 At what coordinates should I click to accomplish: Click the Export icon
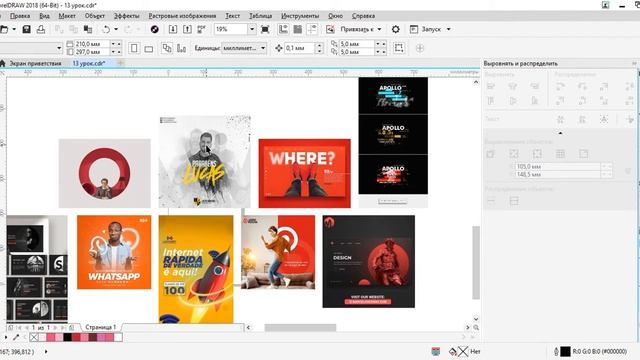click(187, 29)
